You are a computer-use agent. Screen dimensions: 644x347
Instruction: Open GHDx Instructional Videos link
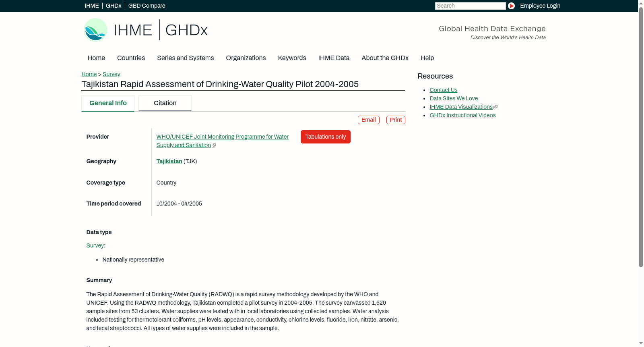pyautogui.click(x=462, y=116)
